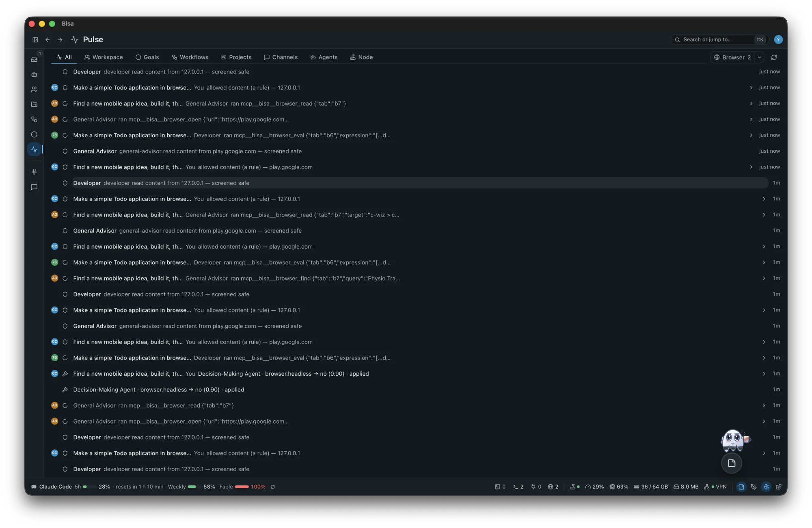Switch to the Goals tab
This screenshot has height=528, width=812.
(147, 57)
